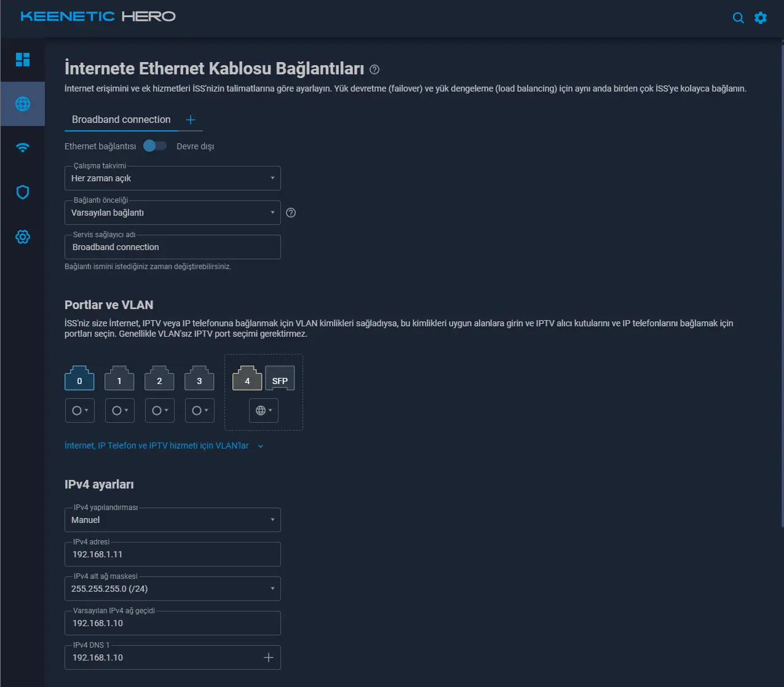Click the 'Devre dışı' status text

click(x=196, y=146)
